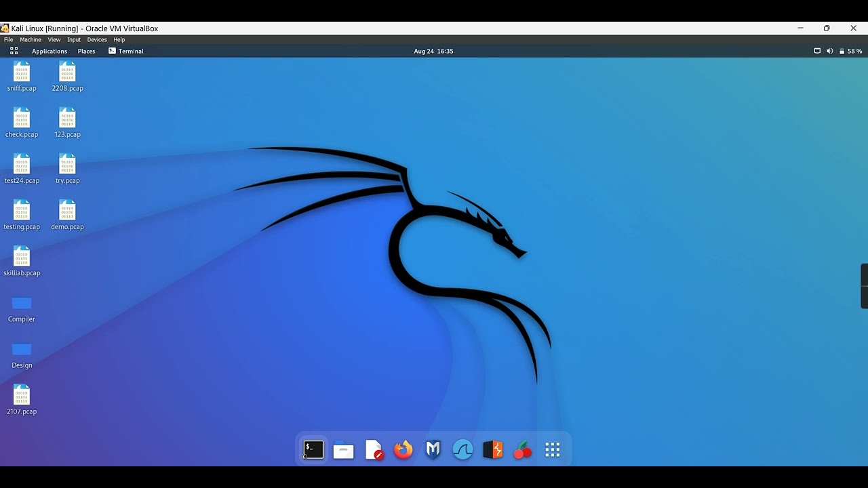Viewport: 868px width, 488px height.
Task: Restore down the VirtualBox window
Action: coord(827,28)
